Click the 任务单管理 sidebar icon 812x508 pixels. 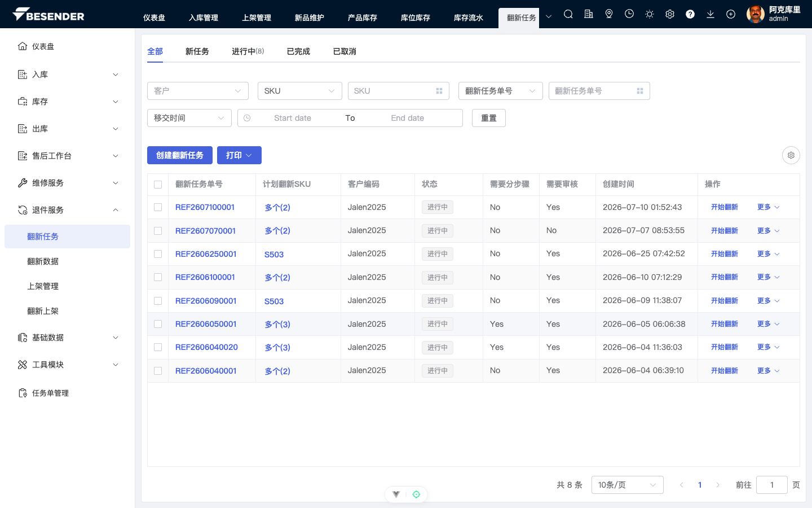23,393
